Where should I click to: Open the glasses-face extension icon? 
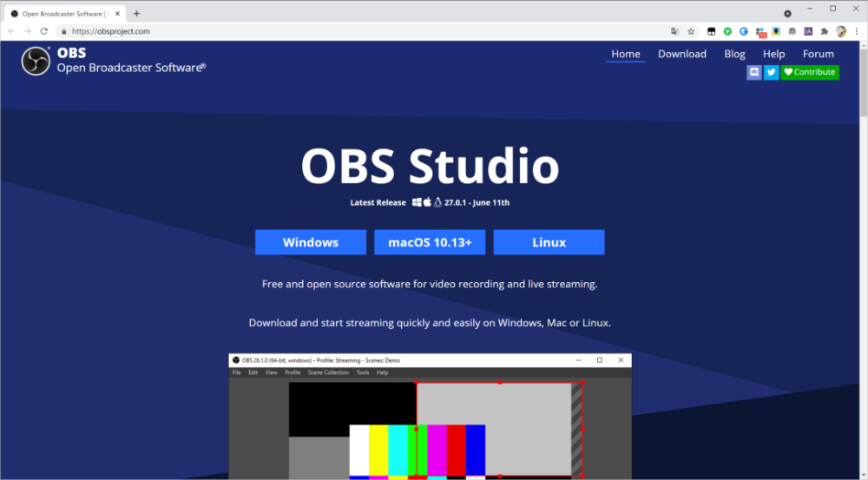[x=792, y=31]
